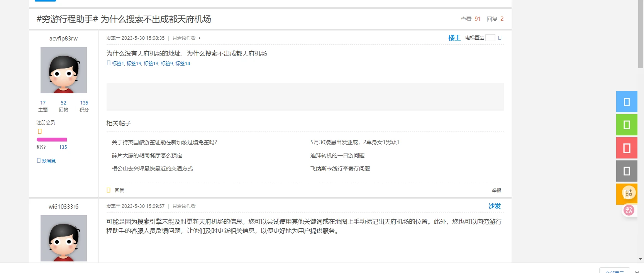Viewport: 644px width, 273px height.
Task: Click the green floating sidebar button
Action: (626, 125)
